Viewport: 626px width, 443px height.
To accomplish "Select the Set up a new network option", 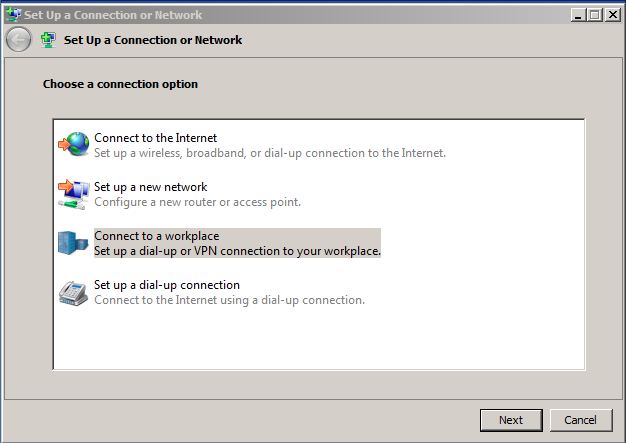I will tap(150, 187).
